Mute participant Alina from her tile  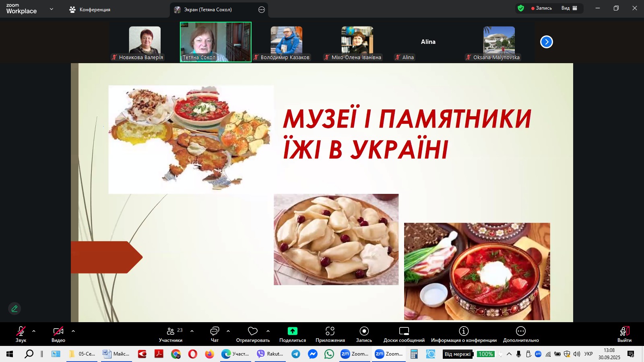click(398, 58)
